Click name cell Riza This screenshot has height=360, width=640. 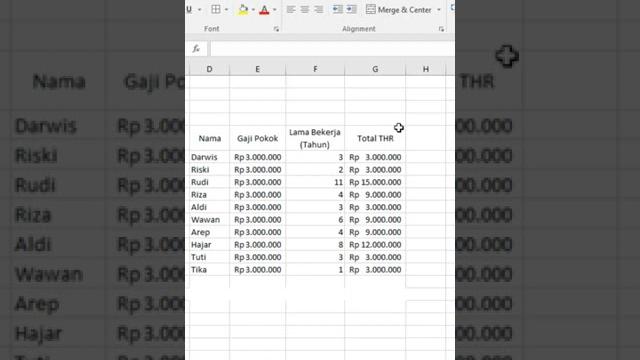[x=209, y=195]
